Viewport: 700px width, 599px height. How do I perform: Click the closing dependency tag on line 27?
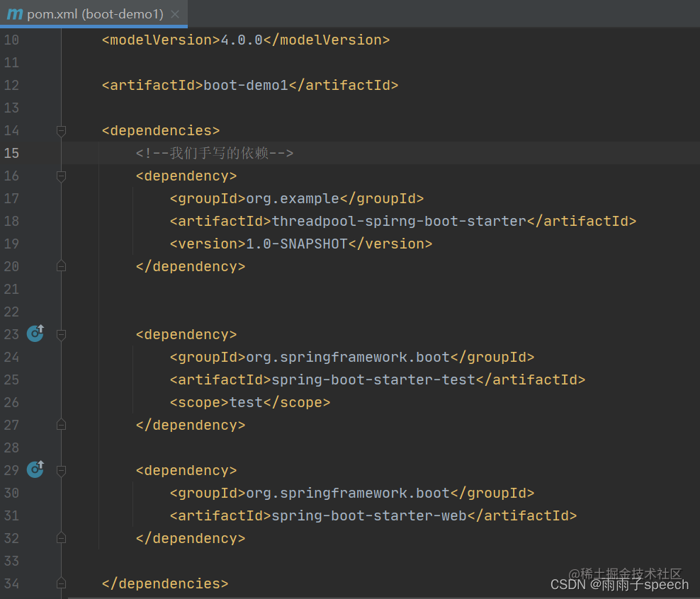(x=191, y=426)
